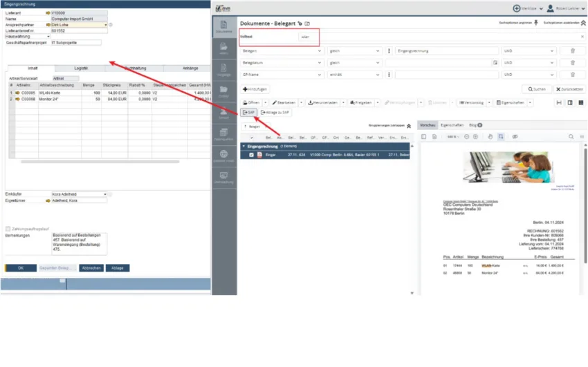This screenshot has height=367, width=588.
Task: Select the text selection tool in preview
Action: (x=501, y=137)
